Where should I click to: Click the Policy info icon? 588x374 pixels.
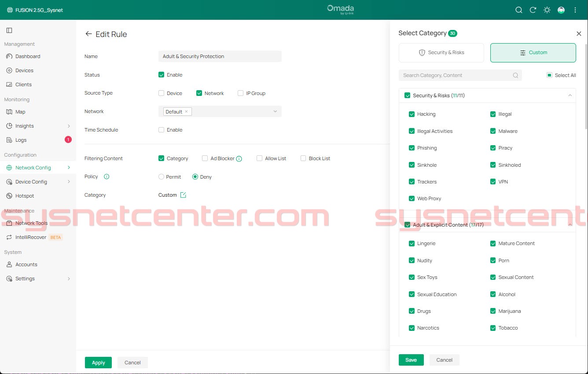[107, 176]
